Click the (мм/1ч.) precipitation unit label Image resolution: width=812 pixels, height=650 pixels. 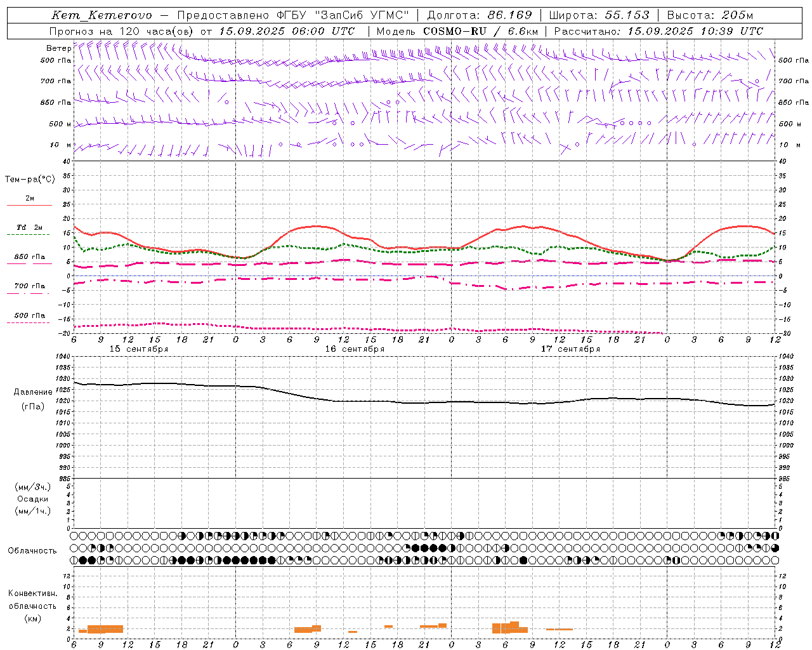pos(33,511)
